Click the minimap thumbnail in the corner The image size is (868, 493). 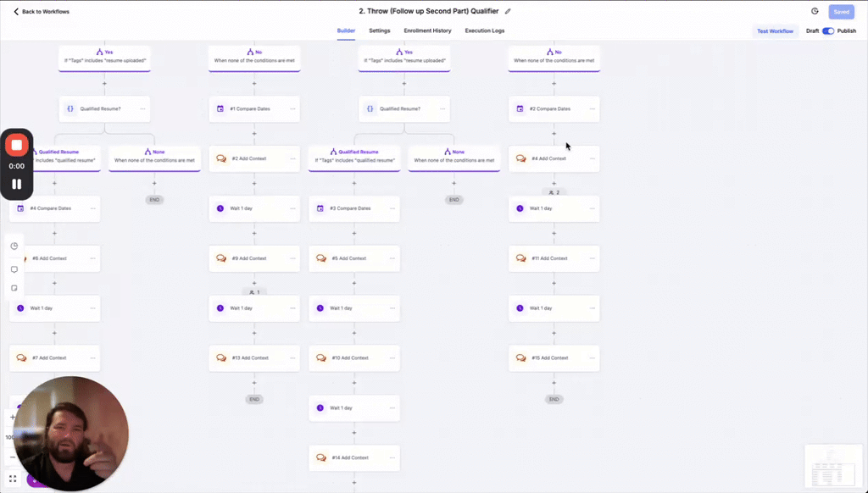[832, 468]
